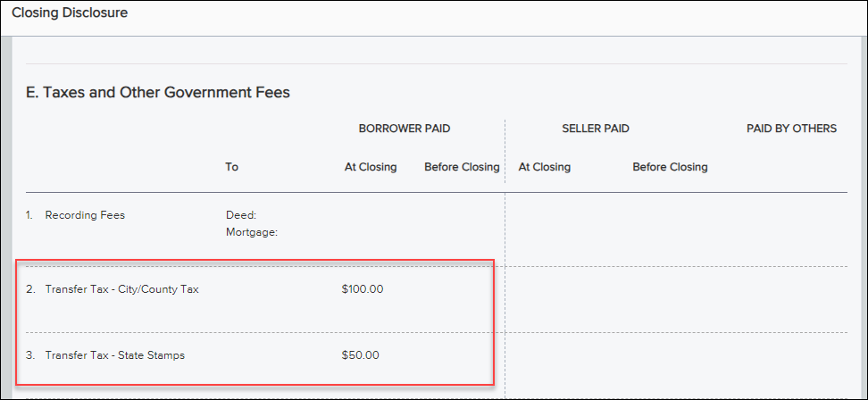This screenshot has width=868, height=400.
Task: Select At Closing header under Seller Paid
Action: point(544,167)
